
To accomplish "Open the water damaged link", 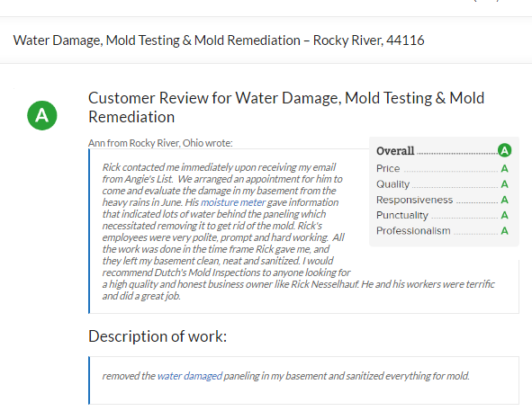I will click(x=190, y=376).
